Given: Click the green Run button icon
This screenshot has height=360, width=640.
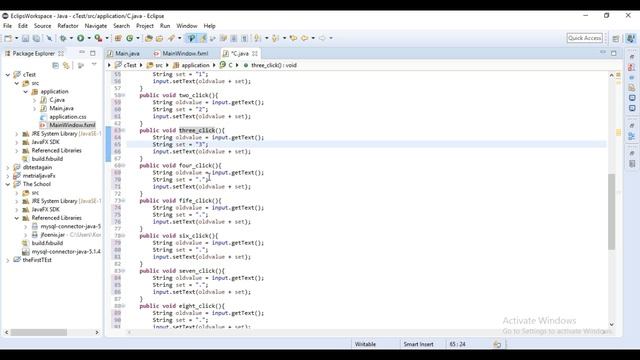Looking at the screenshot, I should [x=80, y=38].
